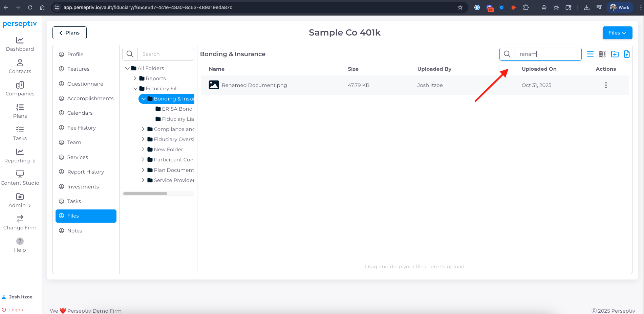Click the folder search magnifier icon
Image resolution: width=644 pixels, height=314 pixels.
click(130, 54)
